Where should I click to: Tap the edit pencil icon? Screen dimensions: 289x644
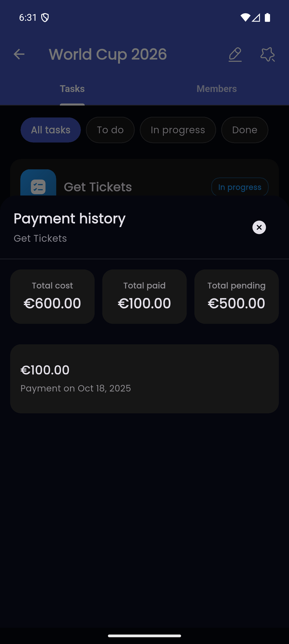[235, 54]
